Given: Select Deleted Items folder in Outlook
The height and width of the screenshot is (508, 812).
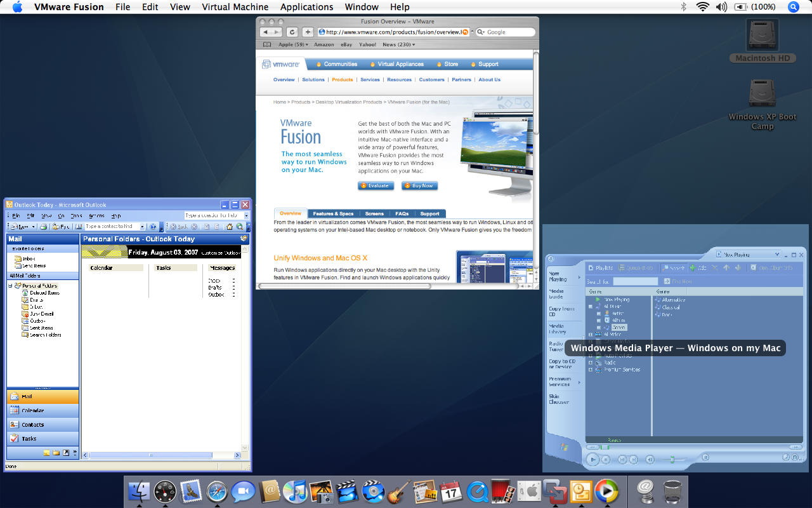Looking at the screenshot, I should (40, 293).
